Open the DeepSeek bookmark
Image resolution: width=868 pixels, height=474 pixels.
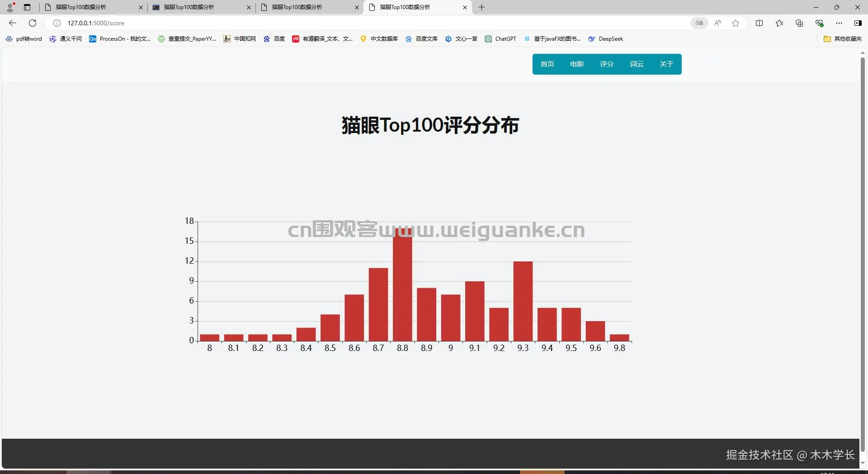point(605,39)
